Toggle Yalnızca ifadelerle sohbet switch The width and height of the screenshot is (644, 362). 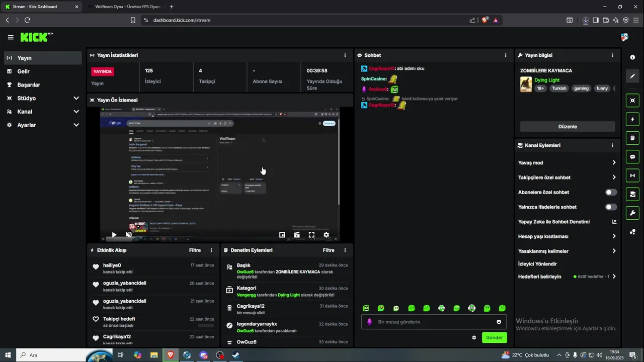pyautogui.click(x=611, y=207)
